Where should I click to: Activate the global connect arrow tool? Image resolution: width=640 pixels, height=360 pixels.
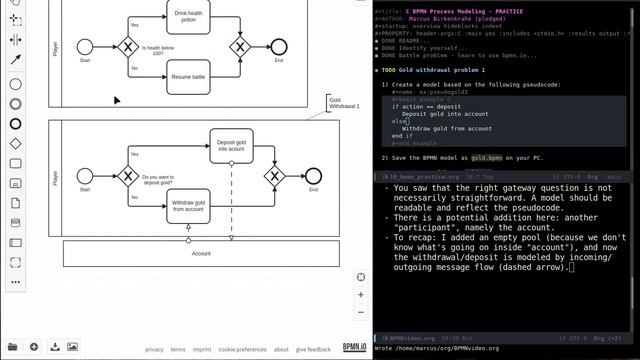(16, 60)
